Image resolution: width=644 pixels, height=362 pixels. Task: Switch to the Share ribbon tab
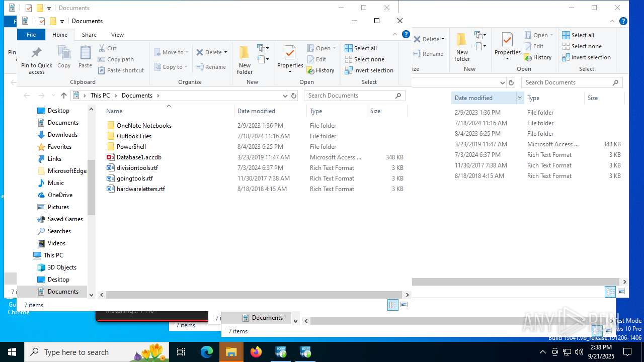89,35
